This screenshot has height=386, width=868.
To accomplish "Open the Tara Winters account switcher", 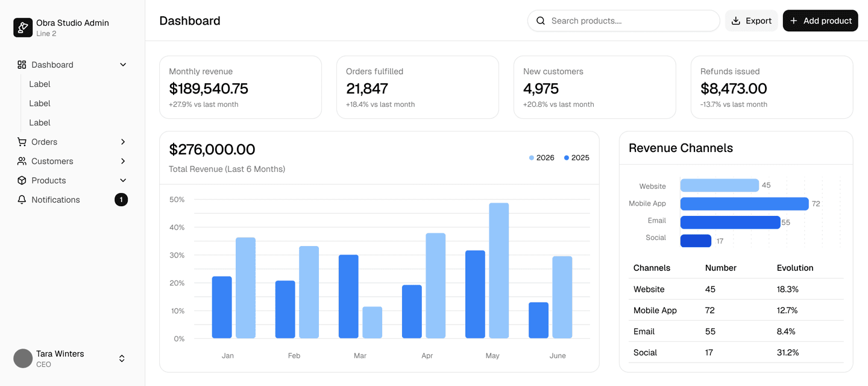I will point(122,358).
